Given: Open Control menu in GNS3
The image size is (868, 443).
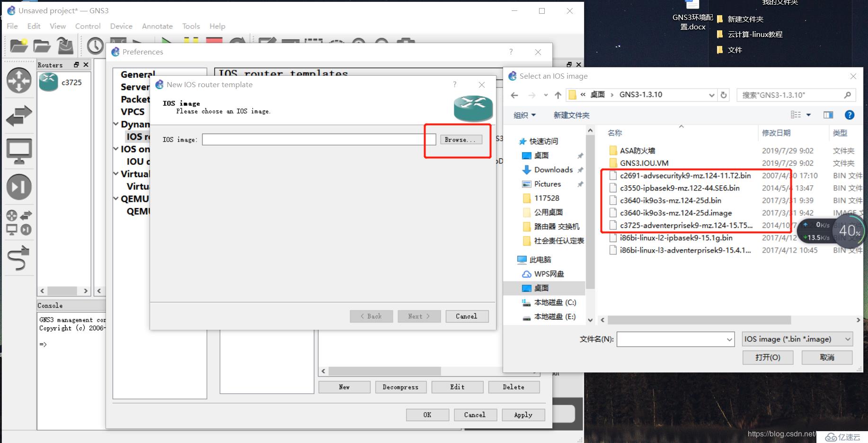Looking at the screenshot, I should [88, 26].
